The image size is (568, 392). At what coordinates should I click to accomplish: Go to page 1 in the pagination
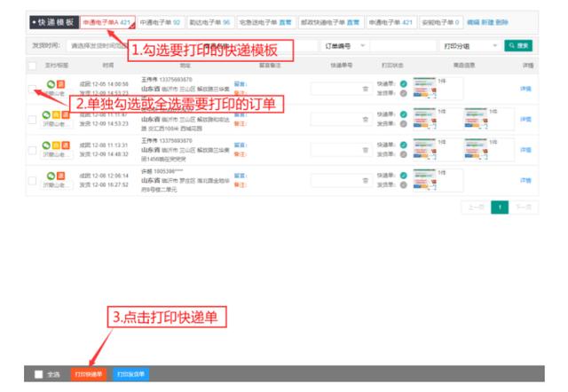tap(500, 208)
